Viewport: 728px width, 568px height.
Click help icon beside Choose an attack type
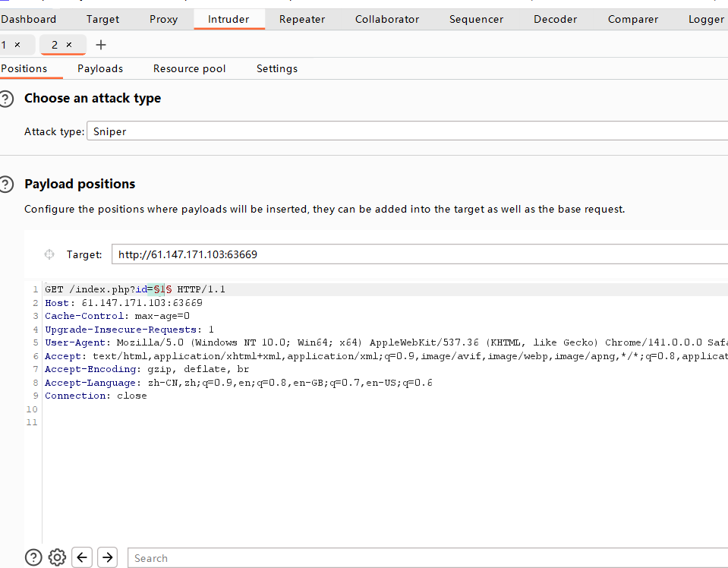7,99
